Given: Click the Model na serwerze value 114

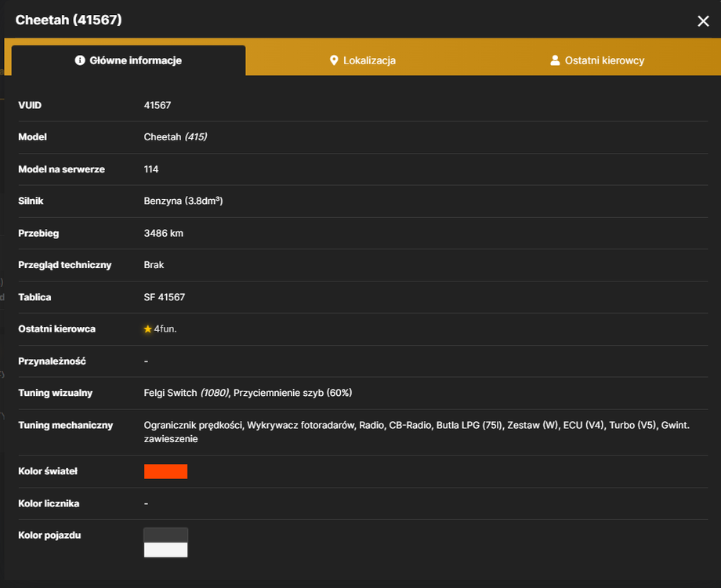Looking at the screenshot, I should coord(150,169).
